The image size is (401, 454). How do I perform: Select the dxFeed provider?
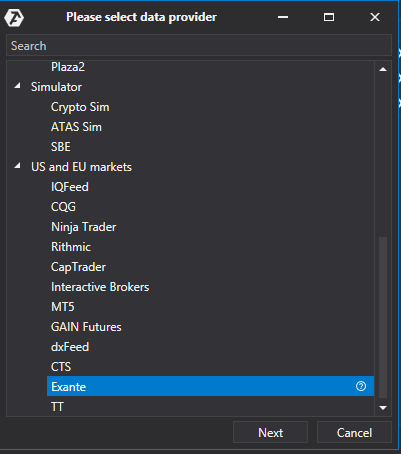[x=70, y=347]
